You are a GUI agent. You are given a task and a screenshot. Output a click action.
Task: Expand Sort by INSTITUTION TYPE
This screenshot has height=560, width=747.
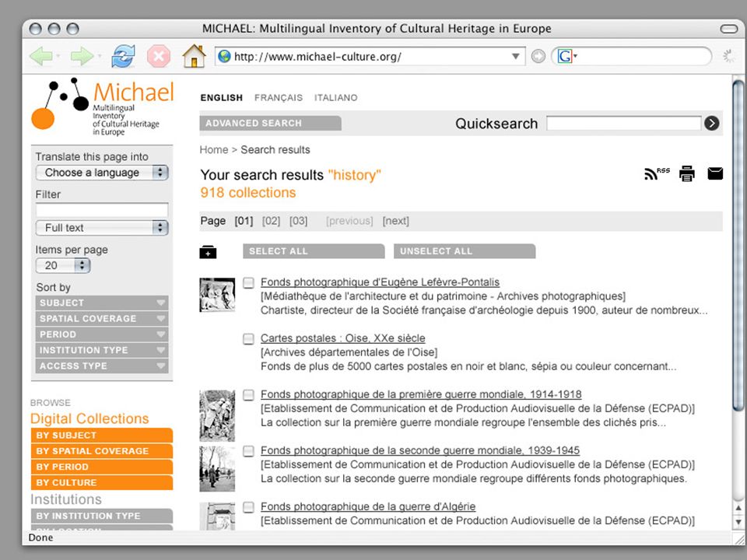pyautogui.click(x=102, y=350)
